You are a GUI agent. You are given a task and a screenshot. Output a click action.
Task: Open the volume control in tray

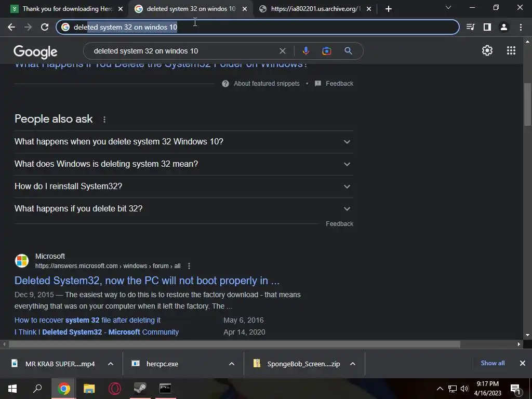[x=464, y=389]
